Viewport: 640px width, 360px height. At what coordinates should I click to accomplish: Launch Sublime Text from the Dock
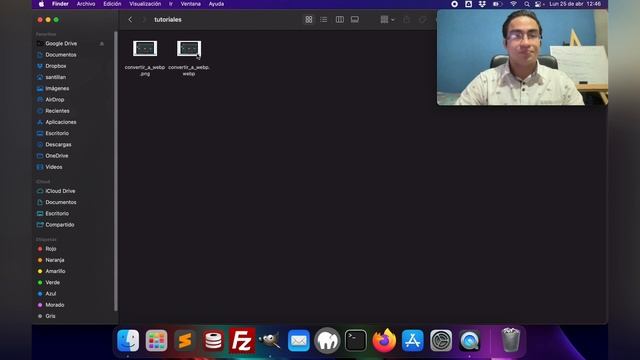184,340
